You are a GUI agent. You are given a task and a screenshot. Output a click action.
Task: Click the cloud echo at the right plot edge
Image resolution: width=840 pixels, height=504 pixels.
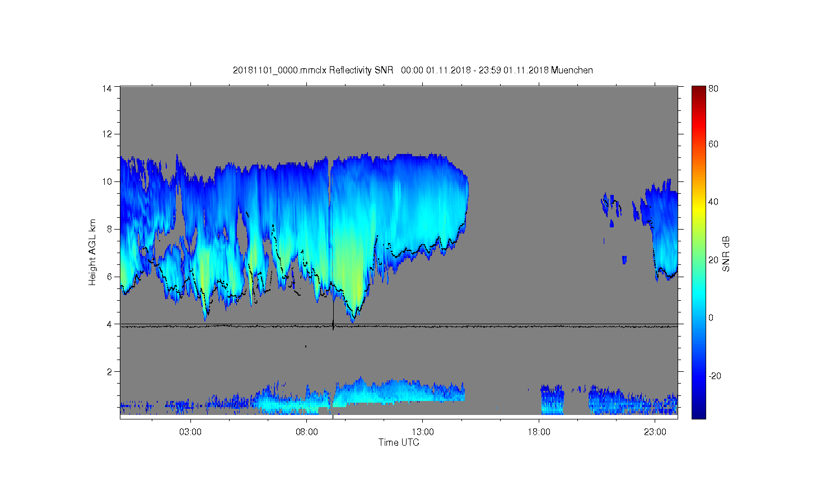pyautogui.click(x=665, y=235)
